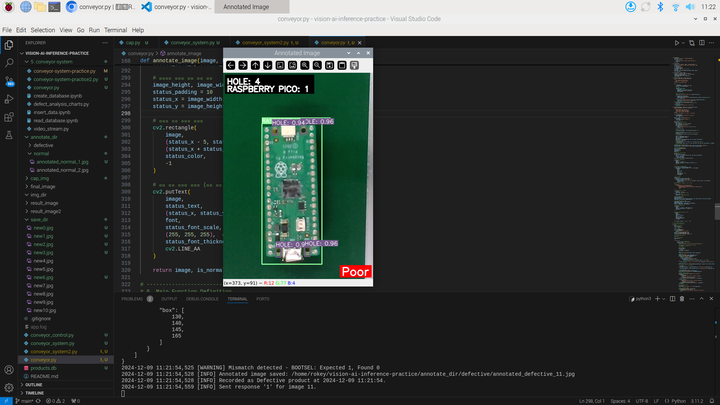Viewport: 720px width, 405px height.
Task: Kill terminal using trash icon
Action: click(682, 299)
